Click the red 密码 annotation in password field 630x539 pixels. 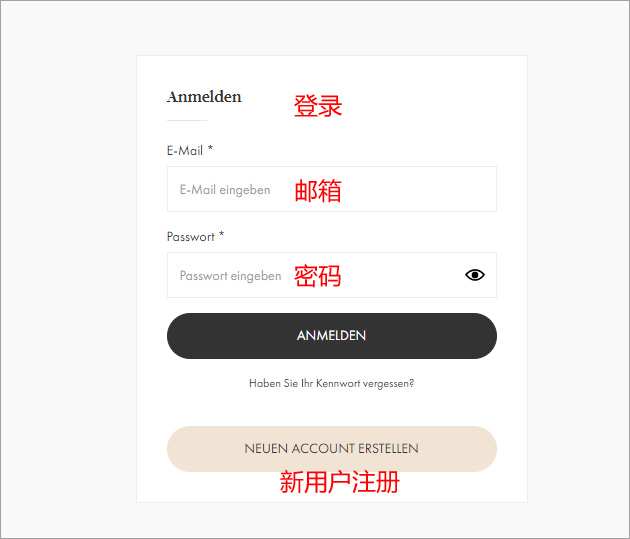tap(317, 276)
